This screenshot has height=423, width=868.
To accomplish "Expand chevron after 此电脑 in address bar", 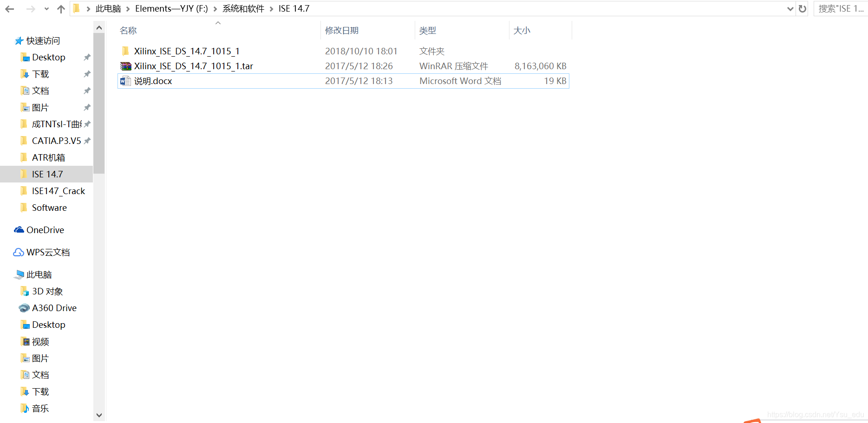I will [x=128, y=9].
